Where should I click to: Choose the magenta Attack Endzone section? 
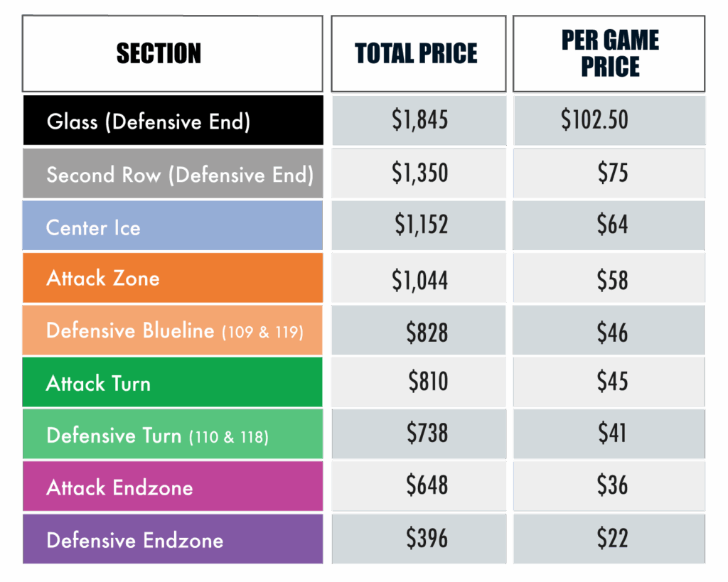[x=173, y=487]
